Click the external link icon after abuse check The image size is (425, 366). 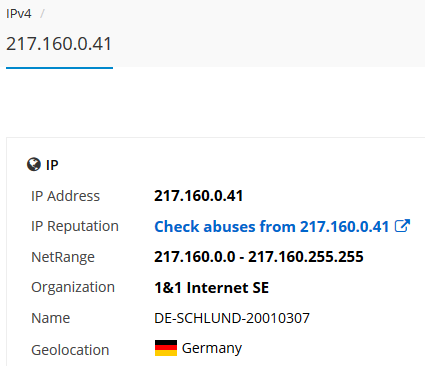(x=402, y=226)
